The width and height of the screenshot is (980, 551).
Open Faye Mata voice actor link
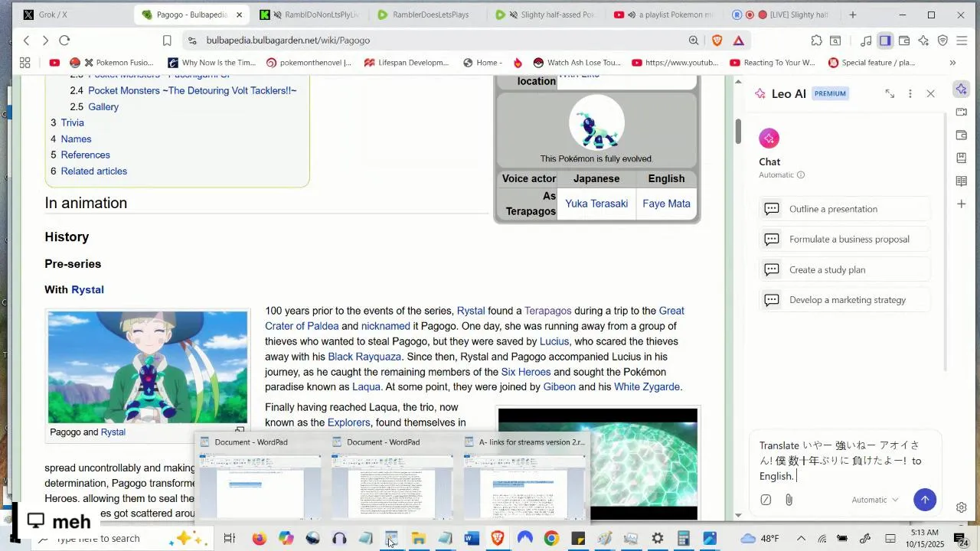666,204
